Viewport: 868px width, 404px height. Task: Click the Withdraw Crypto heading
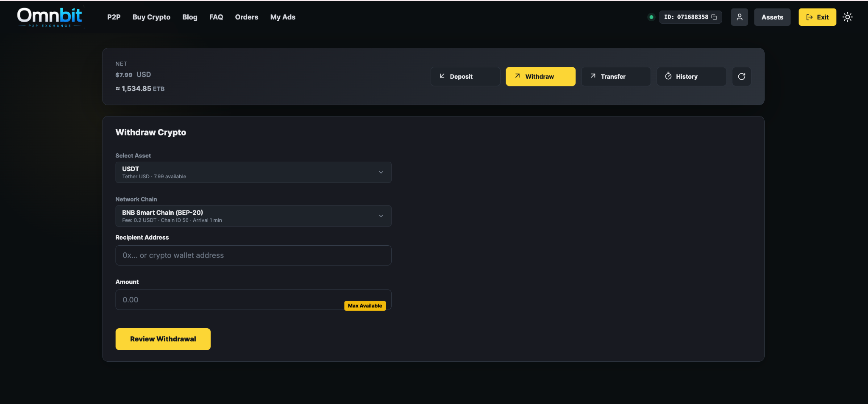pos(150,132)
